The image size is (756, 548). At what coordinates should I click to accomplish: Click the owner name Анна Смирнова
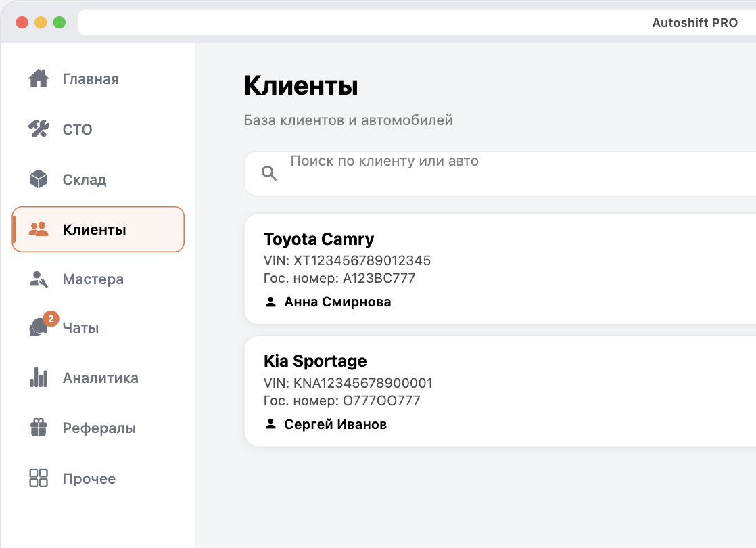(x=337, y=302)
